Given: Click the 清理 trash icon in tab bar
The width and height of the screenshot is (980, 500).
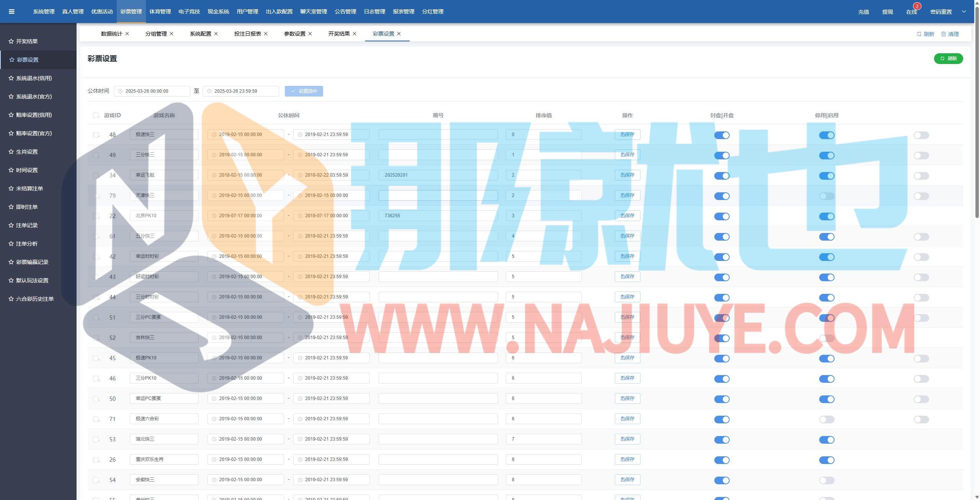Looking at the screenshot, I should click(944, 34).
